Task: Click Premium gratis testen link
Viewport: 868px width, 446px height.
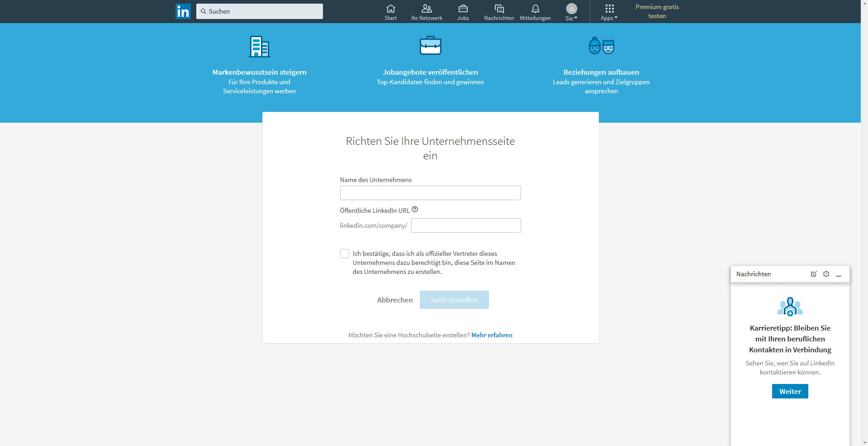Action: pos(657,11)
